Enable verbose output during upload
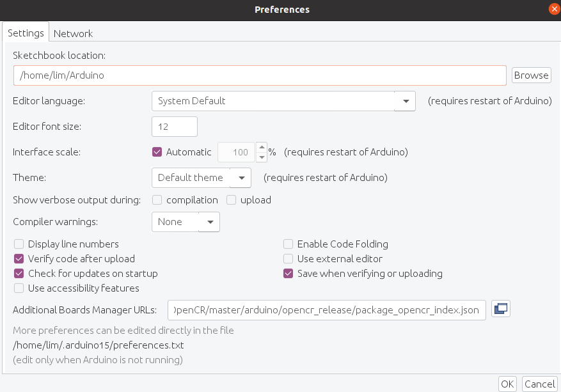This screenshot has height=392, width=561. click(x=232, y=200)
